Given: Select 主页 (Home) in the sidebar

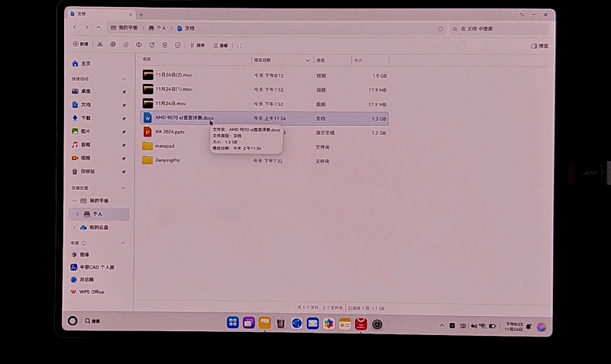Looking at the screenshot, I should pos(86,63).
